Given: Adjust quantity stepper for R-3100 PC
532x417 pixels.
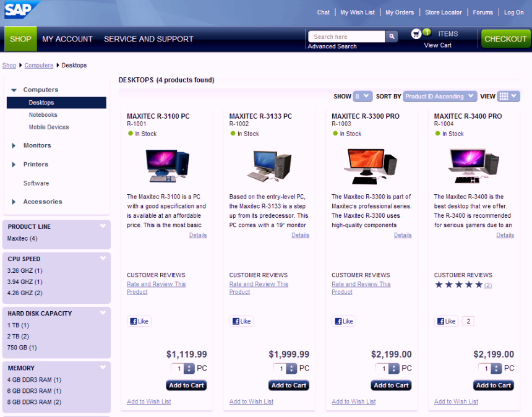Looking at the screenshot, I should tap(189, 369).
